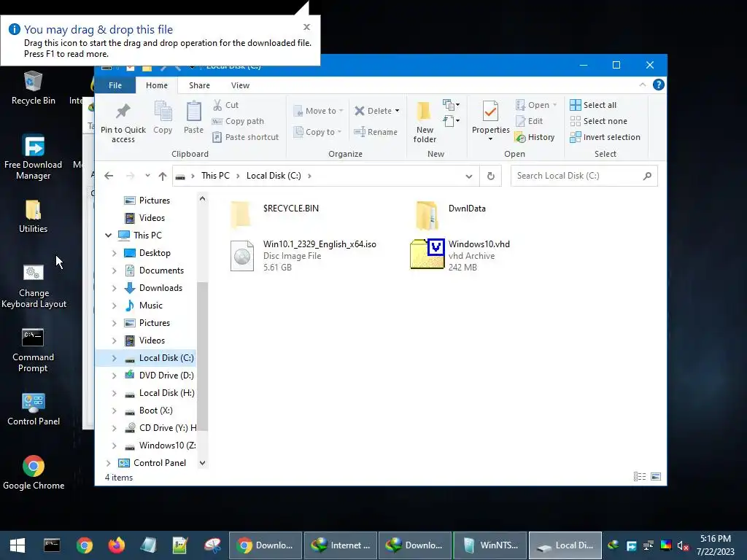This screenshot has width=747, height=560.
Task: Click the Search Local Disk (C:) field
Action: [x=584, y=176]
